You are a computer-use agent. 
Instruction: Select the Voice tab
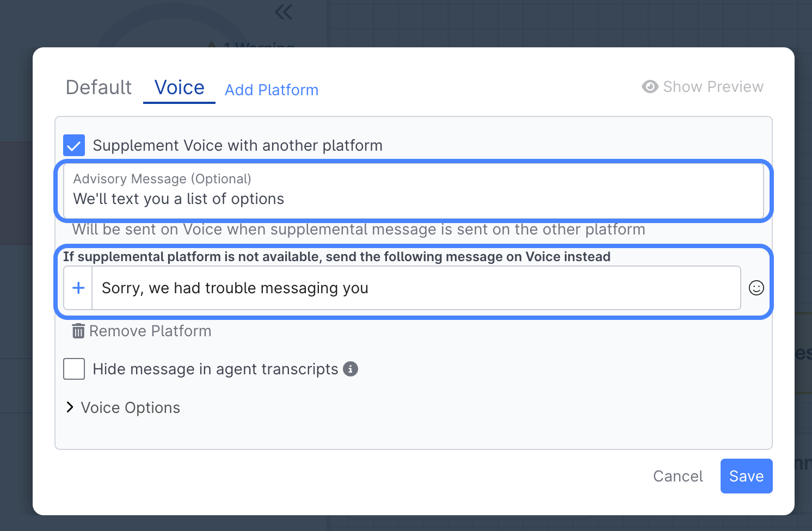[x=179, y=87]
